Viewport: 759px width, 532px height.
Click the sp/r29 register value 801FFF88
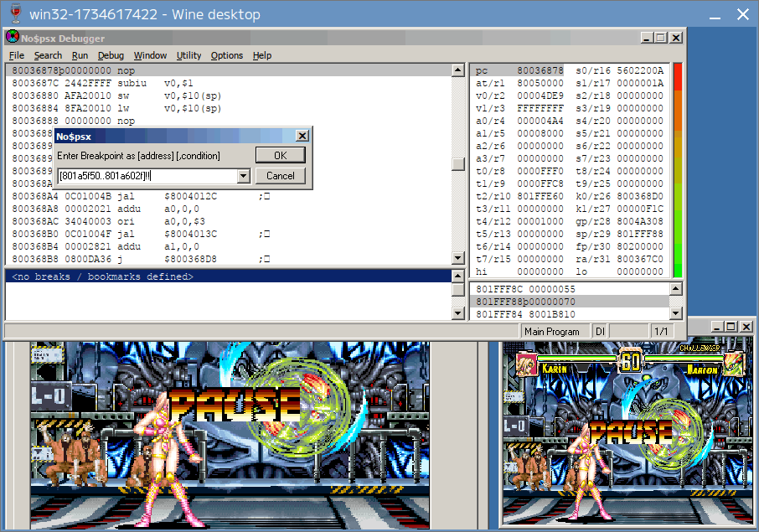tap(640, 234)
